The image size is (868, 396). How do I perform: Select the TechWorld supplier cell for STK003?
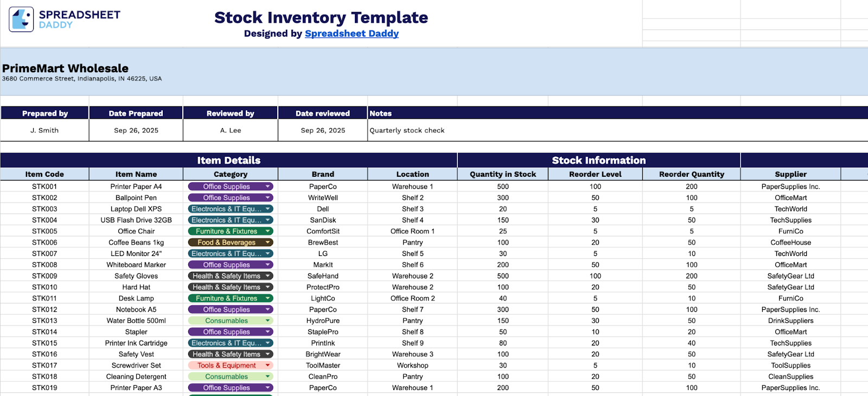[790, 208]
